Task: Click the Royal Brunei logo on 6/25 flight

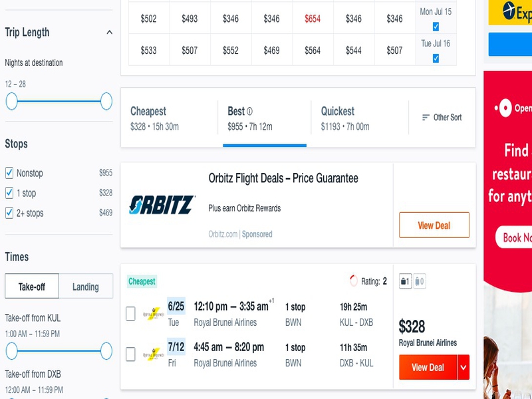Action: pyautogui.click(x=154, y=314)
